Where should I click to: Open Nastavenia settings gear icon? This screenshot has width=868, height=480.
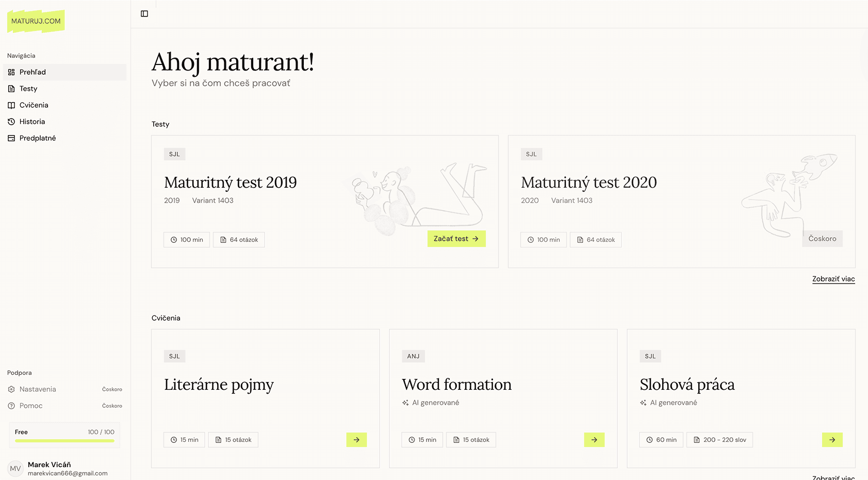click(x=11, y=389)
